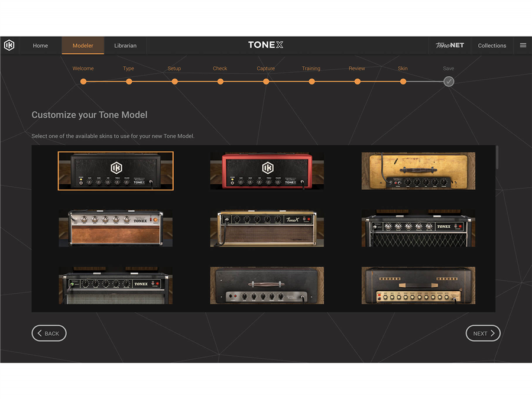Switch to the Home tab
Viewport: 532px width, 399px height.
coord(40,46)
